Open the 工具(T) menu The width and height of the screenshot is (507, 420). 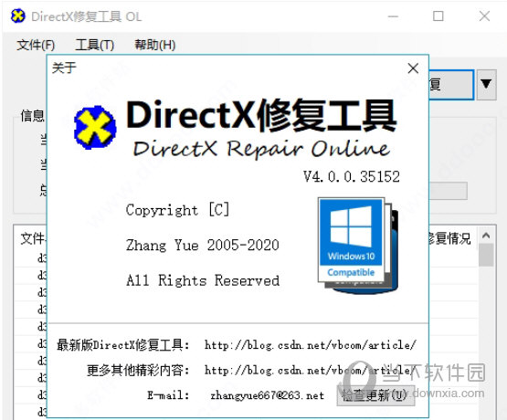pos(94,45)
